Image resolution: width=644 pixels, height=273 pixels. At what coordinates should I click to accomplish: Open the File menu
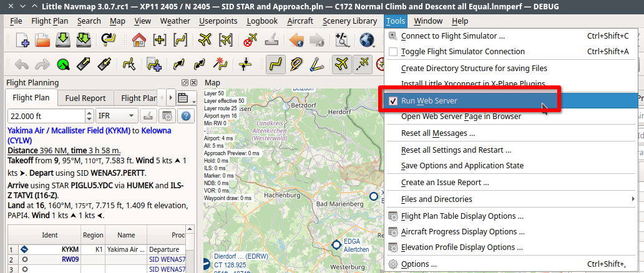(x=16, y=21)
